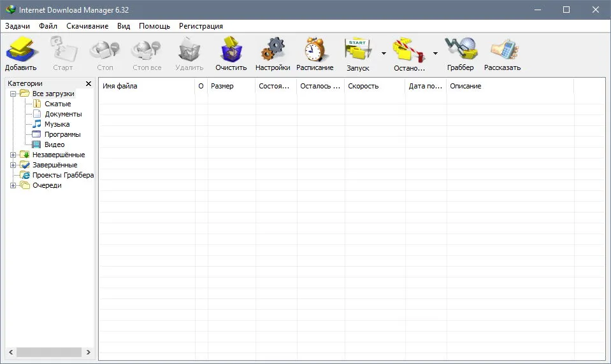The width and height of the screenshot is (611, 364).
Task: Open Настройки via the gears icon
Action: click(x=273, y=49)
